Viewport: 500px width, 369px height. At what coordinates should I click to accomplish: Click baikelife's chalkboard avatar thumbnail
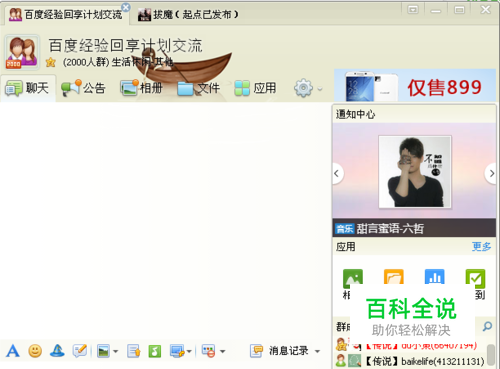coord(355,361)
